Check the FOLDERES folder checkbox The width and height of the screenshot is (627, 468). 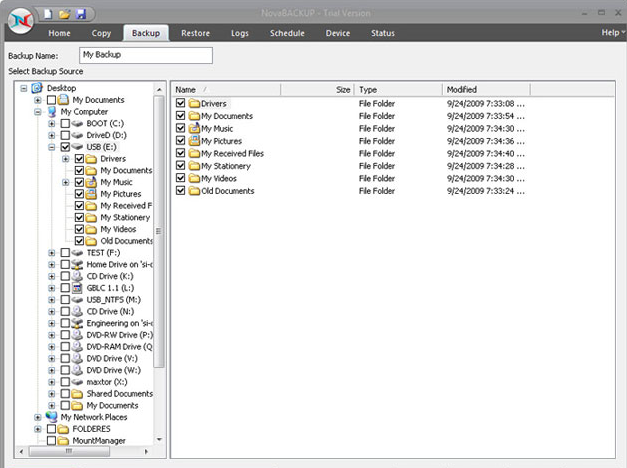(51, 429)
